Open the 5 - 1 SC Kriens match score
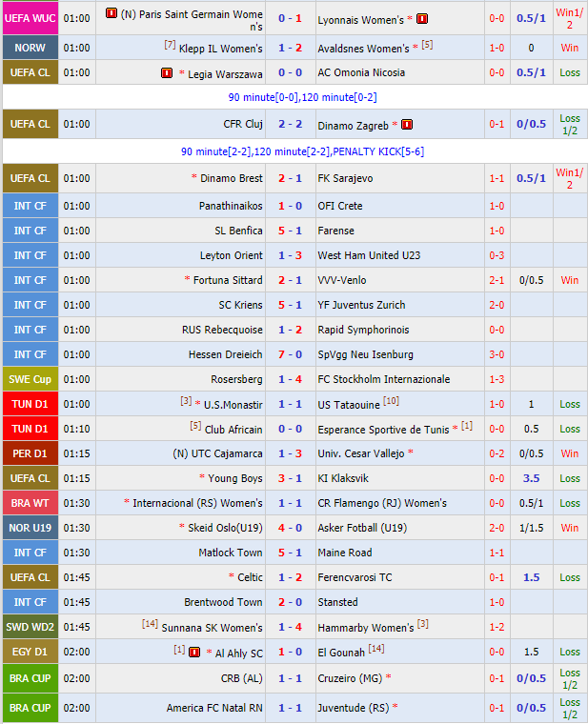 290,305
